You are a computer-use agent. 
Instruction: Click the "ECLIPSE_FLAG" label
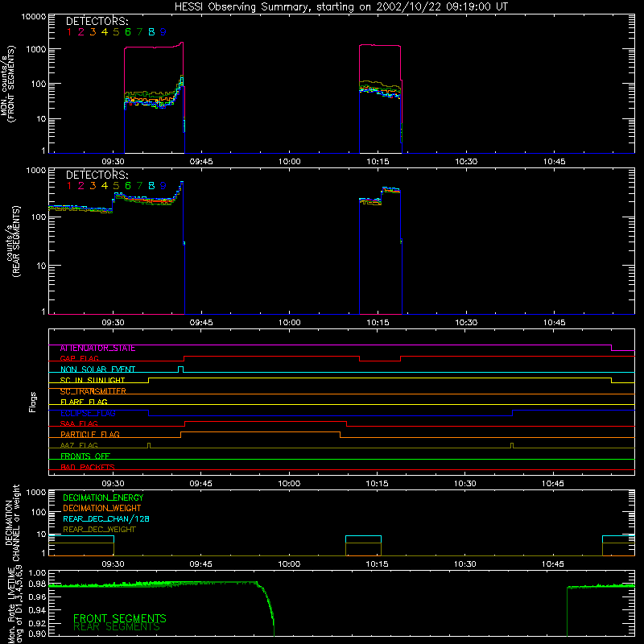click(x=88, y=413)
